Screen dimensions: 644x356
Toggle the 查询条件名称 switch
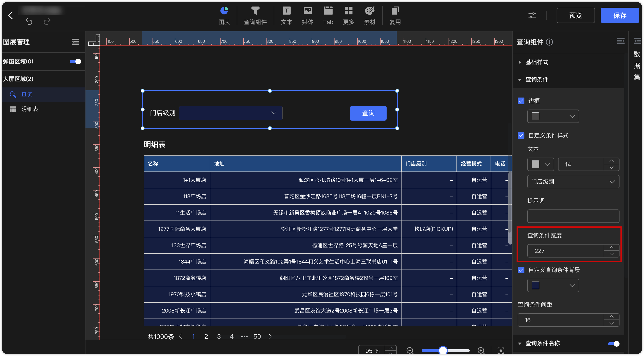pyautogui.click(x=614, y=344)
